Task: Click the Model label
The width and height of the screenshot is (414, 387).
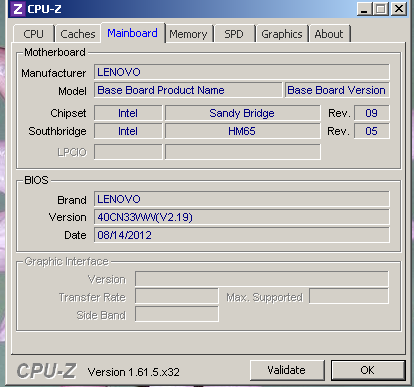Action: tap(72, 91)
